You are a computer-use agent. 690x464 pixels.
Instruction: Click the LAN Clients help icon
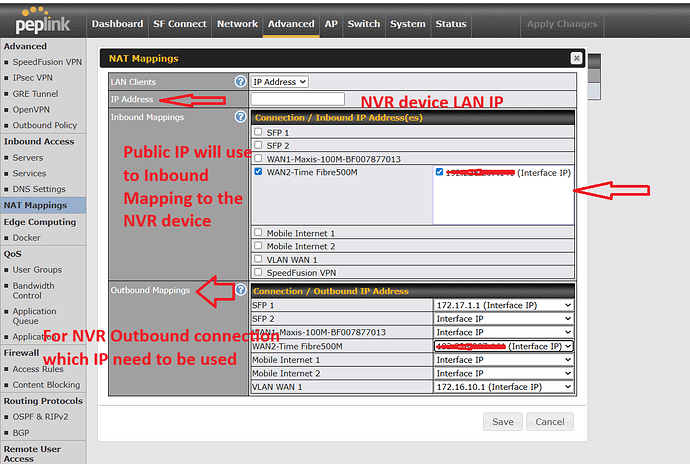pyautogui.click(x=240, y=81)
